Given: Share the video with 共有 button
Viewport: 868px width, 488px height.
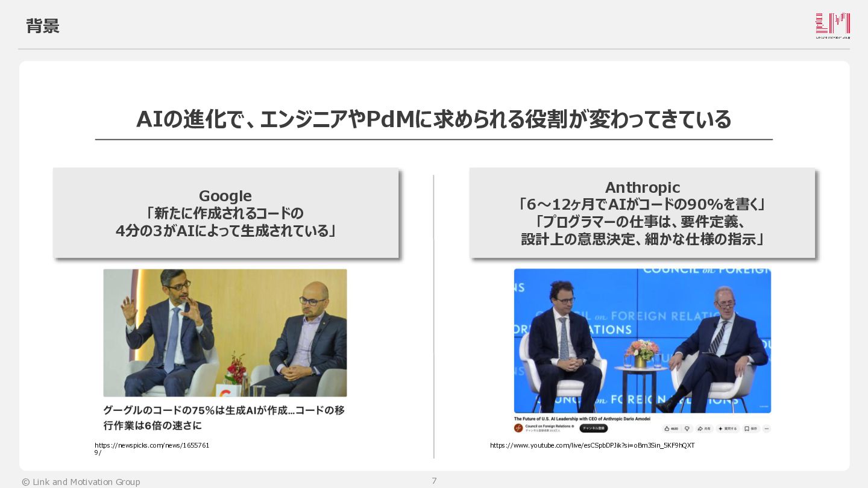Looking at the screenshot, I should (x=704, y=429).
